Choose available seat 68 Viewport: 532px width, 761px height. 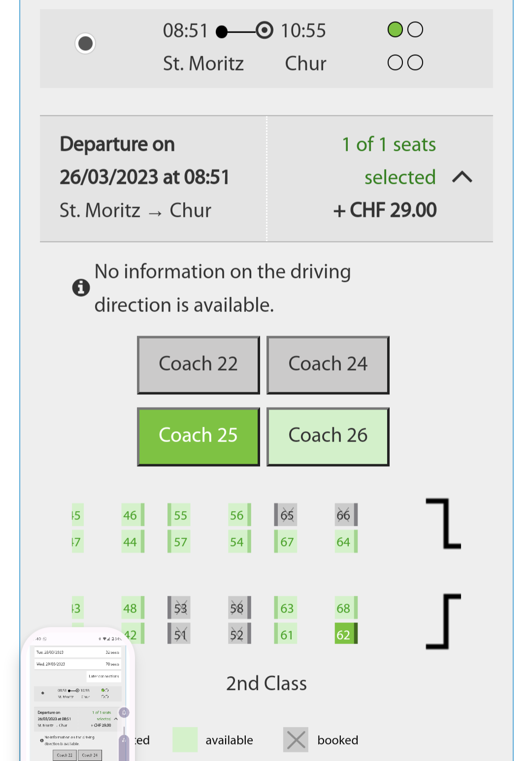click(x=345, y=608)
